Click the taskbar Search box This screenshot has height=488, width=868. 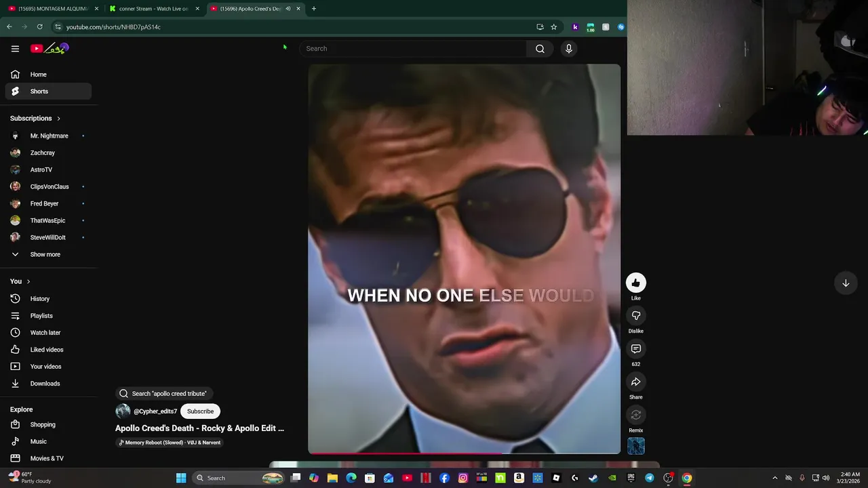(x=239, y=478)
